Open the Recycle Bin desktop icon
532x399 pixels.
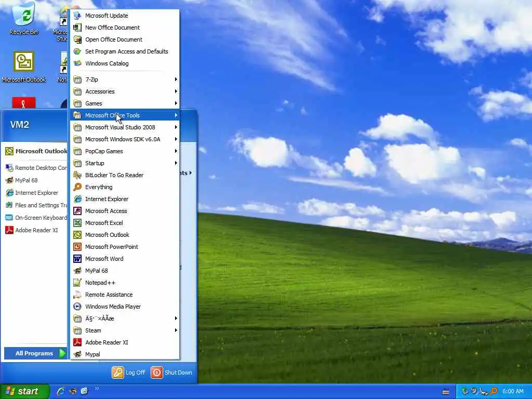(23, 19)
